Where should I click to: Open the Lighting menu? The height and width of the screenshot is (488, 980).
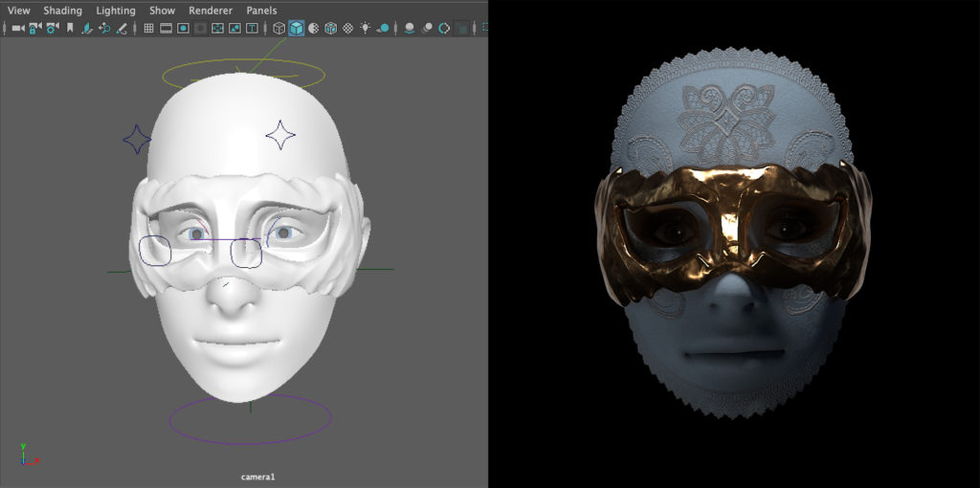click(116, 11)
